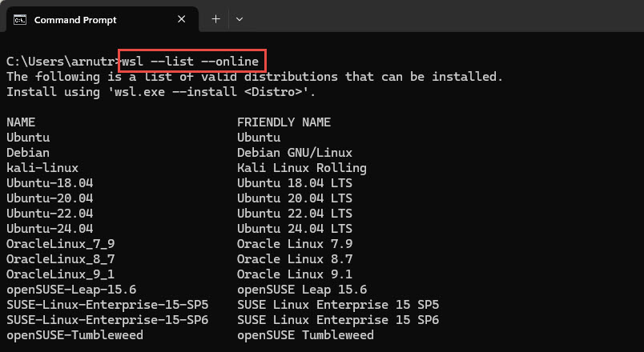Click the FRIENDLY NAME column header

point(284,122)
